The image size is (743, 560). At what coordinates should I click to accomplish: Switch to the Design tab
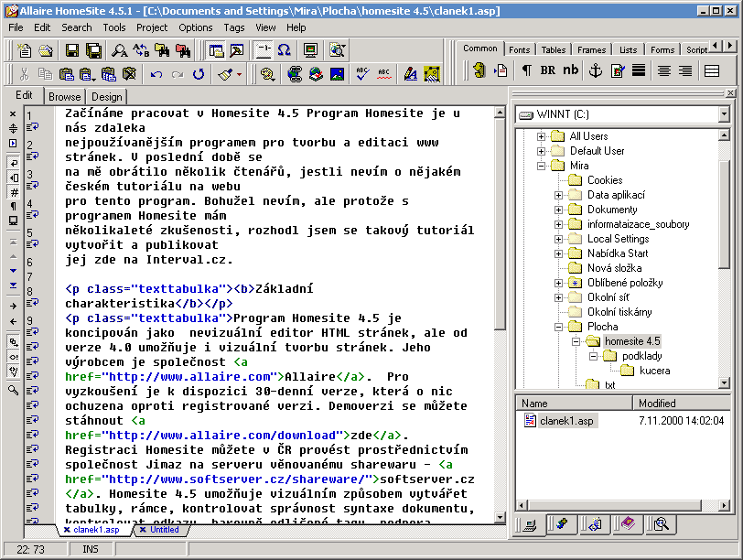click(x=107, y=97)
